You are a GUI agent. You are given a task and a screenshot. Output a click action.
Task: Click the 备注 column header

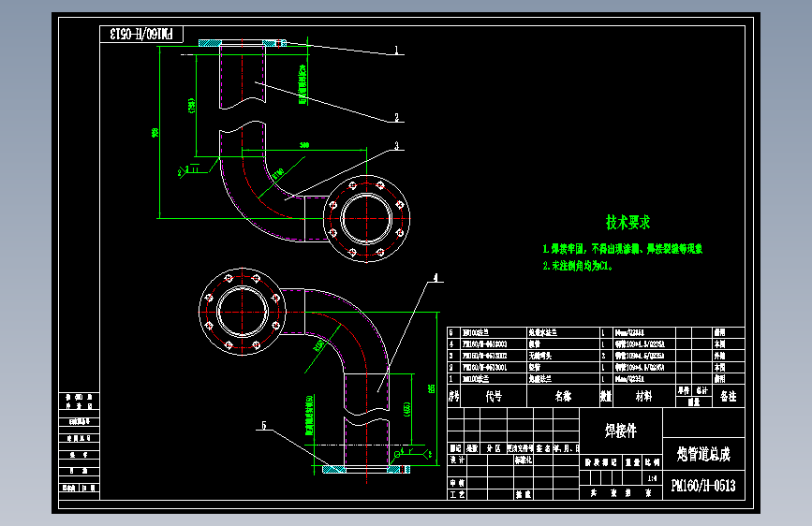[728, 396]
